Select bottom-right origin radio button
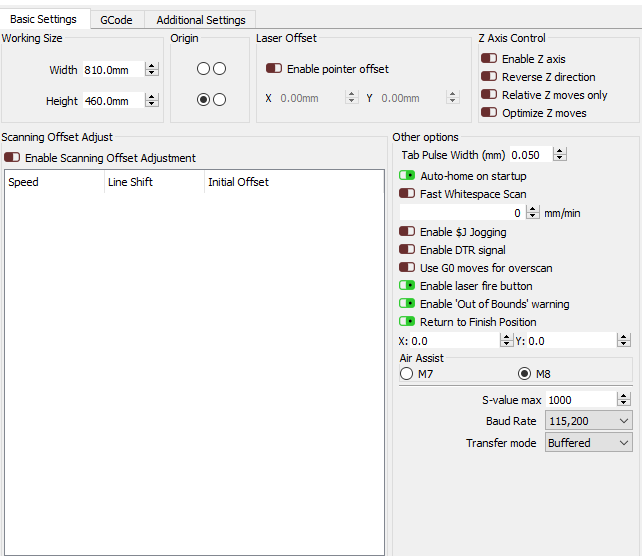 click(x=219, y=99)
